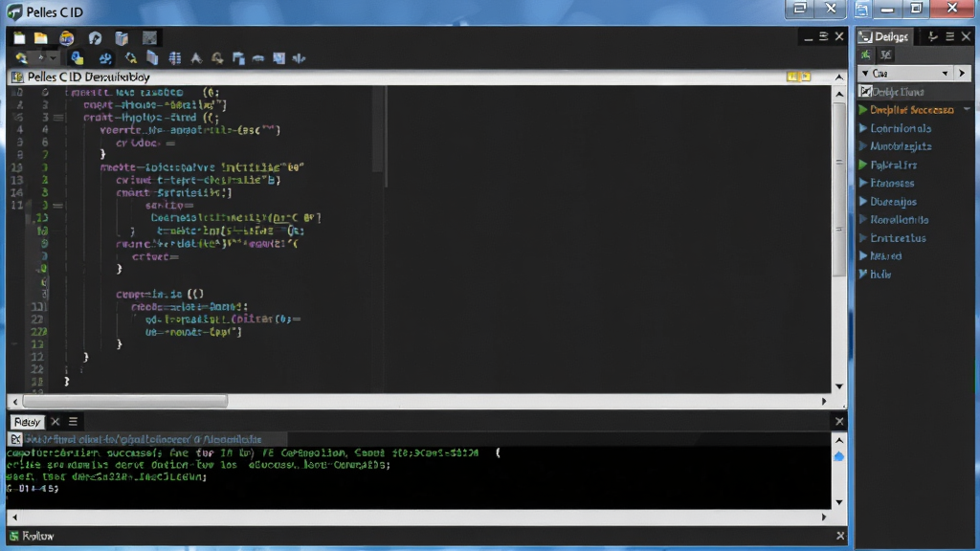This screenshot has height=551, width=980.
Task: Select the 'Dbceaijos' tree item
Action: [x=893, y=202]
